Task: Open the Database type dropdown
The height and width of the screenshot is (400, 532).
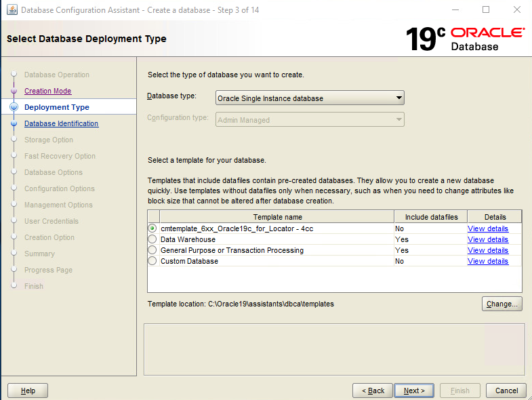Action: point(310,98)
